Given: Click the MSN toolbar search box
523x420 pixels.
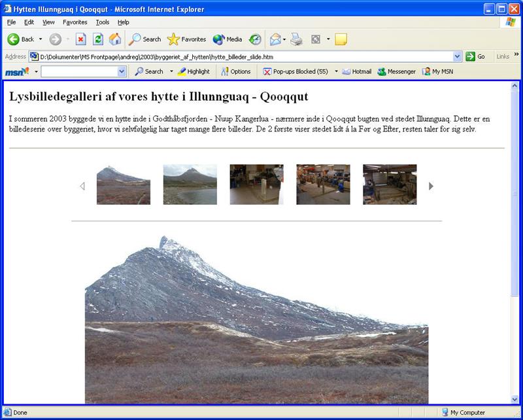Looking at the screenshot, I should (79, 71).
